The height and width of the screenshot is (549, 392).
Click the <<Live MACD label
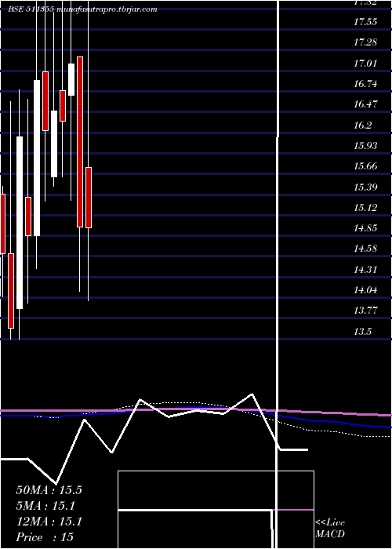330,529
